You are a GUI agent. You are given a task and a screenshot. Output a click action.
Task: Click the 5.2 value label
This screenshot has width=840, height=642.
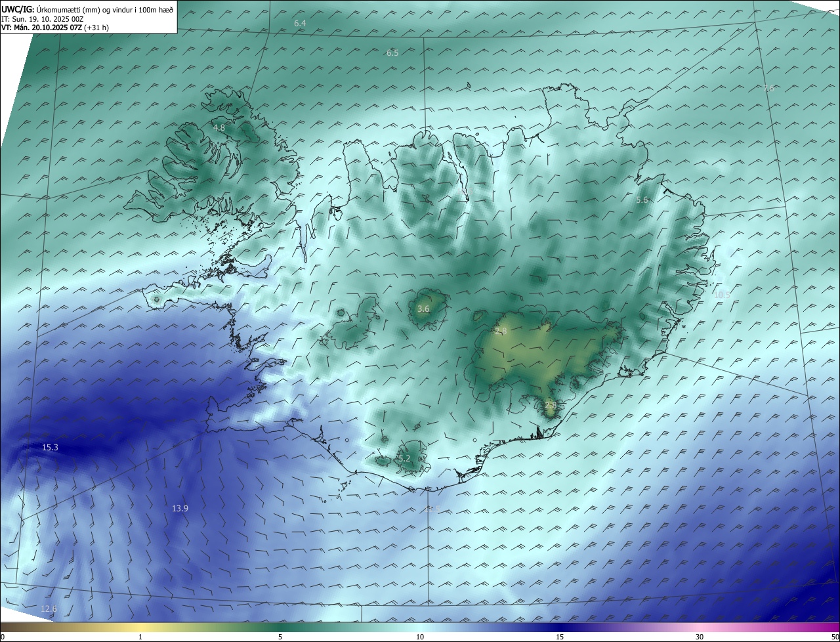click(404, 458)
